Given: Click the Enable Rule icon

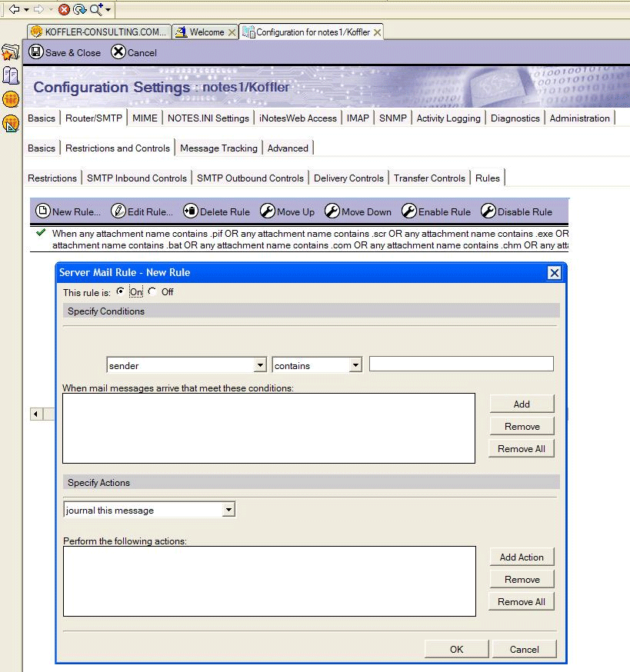Looking at the screenshot, I should click(409, 211).
